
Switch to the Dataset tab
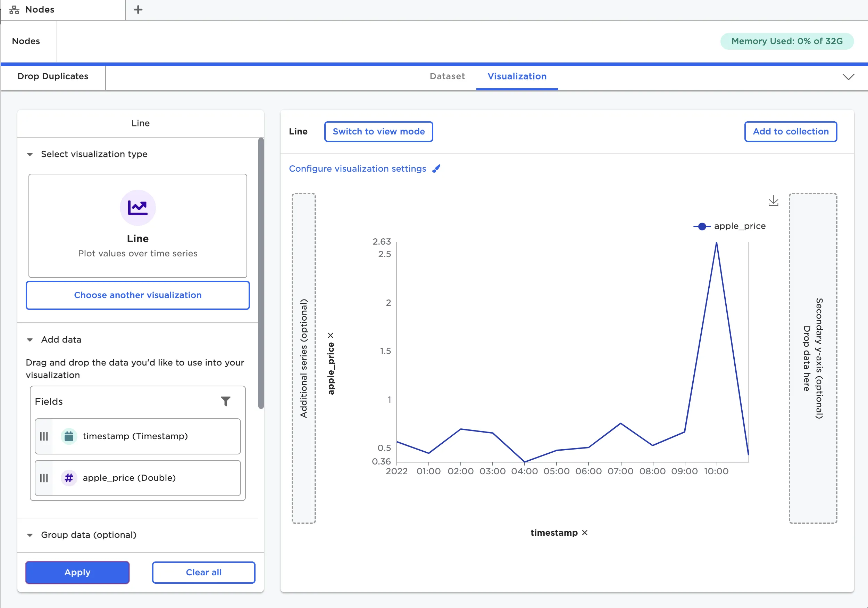pyautogui.click(x=447, y=76)
